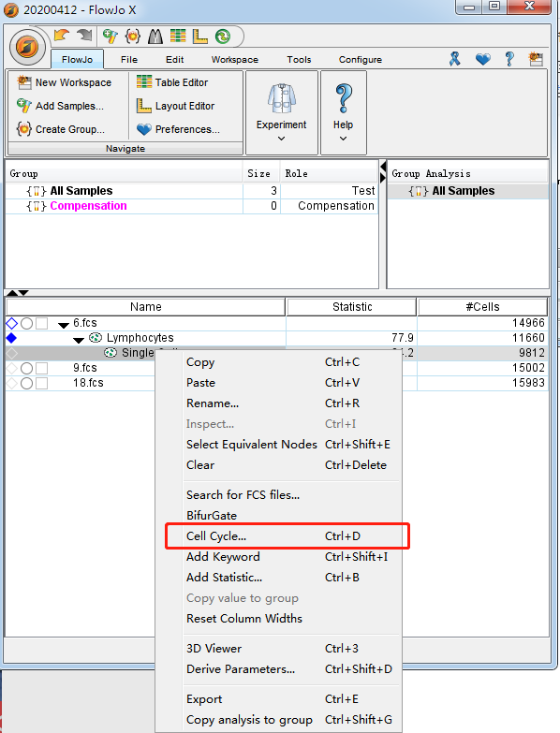Screen dimensions: 560x733
Task: Choose 3D Viewer from context menu
Action: point(279,649)
